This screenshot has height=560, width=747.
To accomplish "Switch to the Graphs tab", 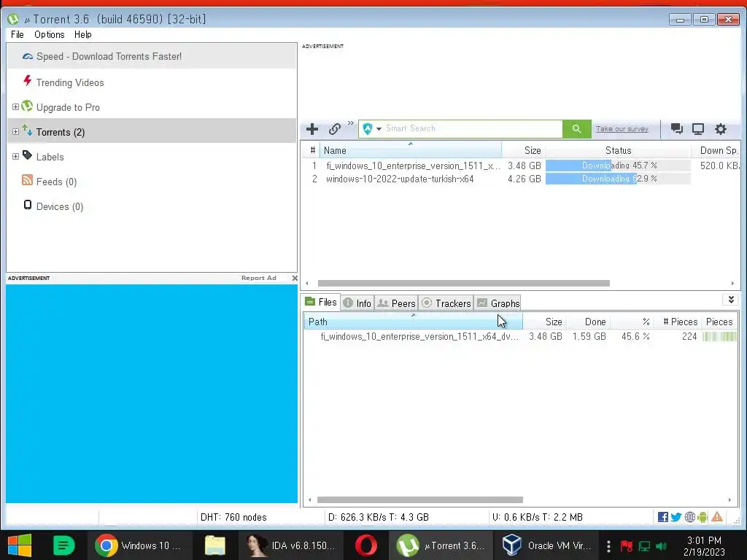I will pos(498,303).
